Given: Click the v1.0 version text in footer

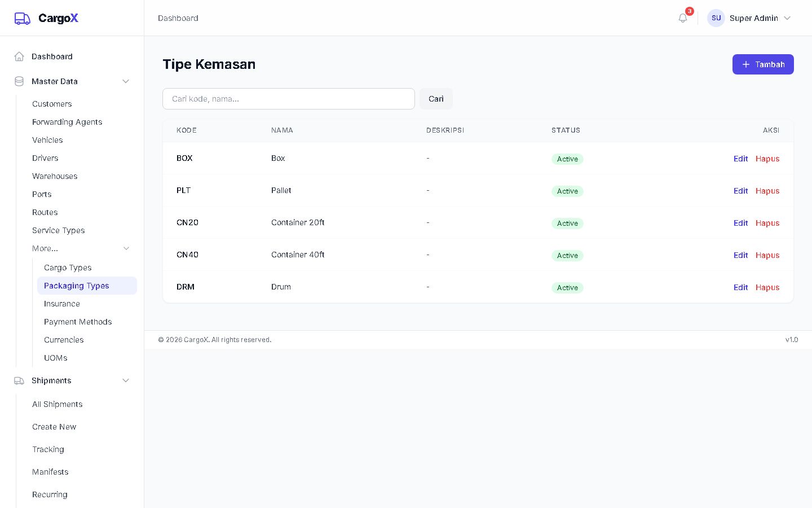Looking at the screenshot, I should pos(792,340).
